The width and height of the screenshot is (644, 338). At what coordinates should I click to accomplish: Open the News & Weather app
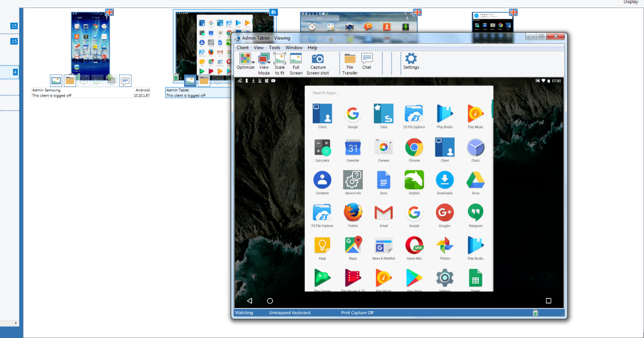384,245
